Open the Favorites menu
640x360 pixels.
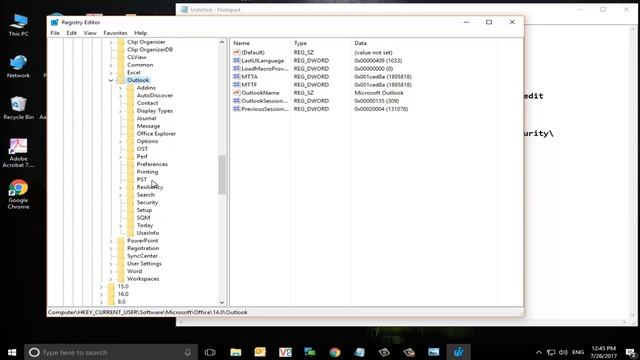tap(115, 33)
